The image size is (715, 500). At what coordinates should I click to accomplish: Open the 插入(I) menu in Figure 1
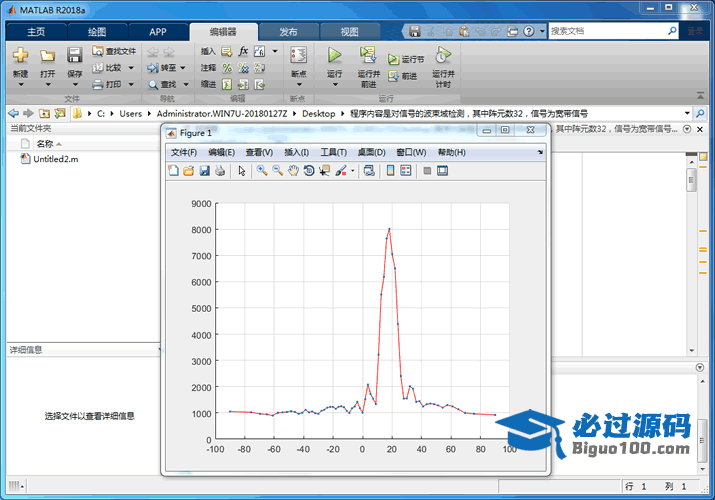(x=296, y=152)
